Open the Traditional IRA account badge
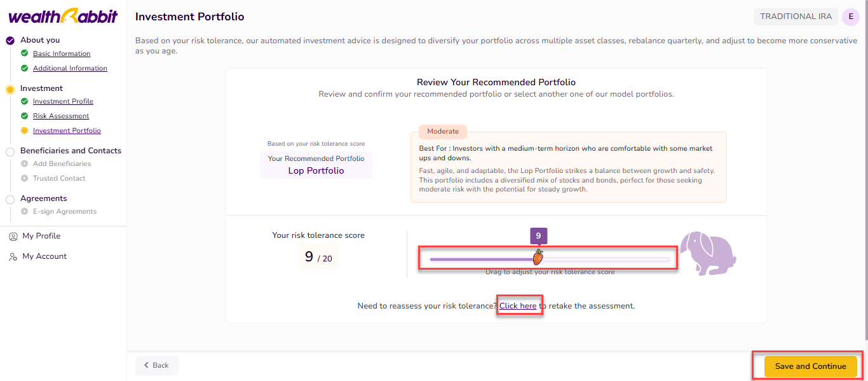Screen dimensions: 868x381 [796, 17]
